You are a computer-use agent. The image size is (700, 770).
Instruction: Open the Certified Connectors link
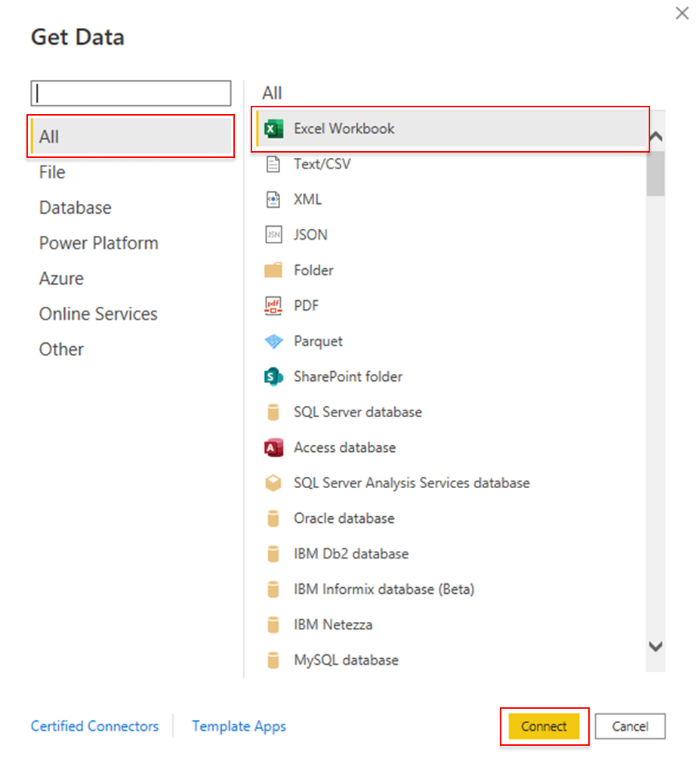(x=94, y=725)
